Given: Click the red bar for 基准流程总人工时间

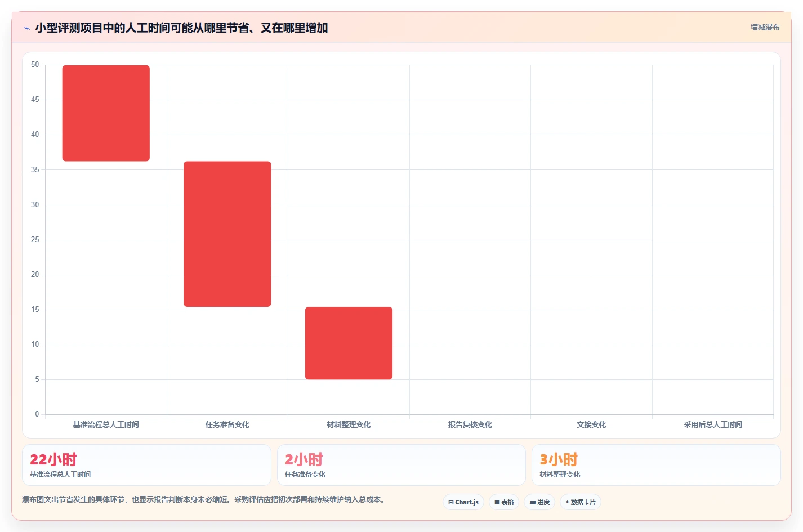Looking at the screenshot, I should pos(106,113).
